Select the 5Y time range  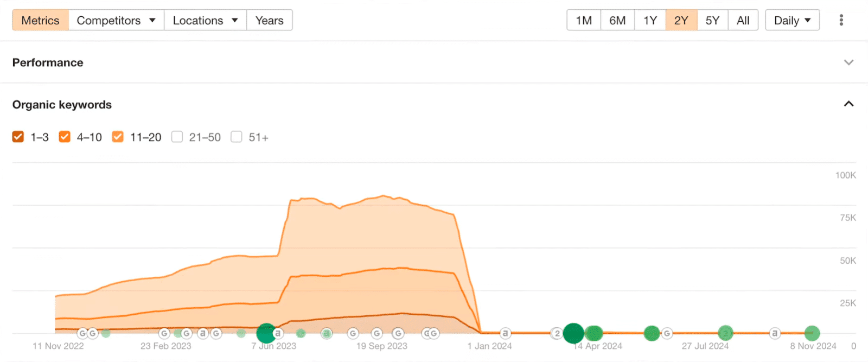click(x=712, y=21)
